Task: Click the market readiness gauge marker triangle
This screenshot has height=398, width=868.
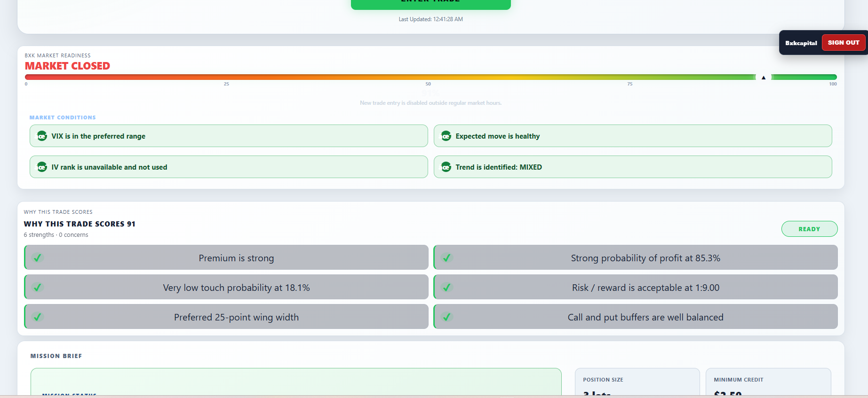Action: tap(764, 78)
